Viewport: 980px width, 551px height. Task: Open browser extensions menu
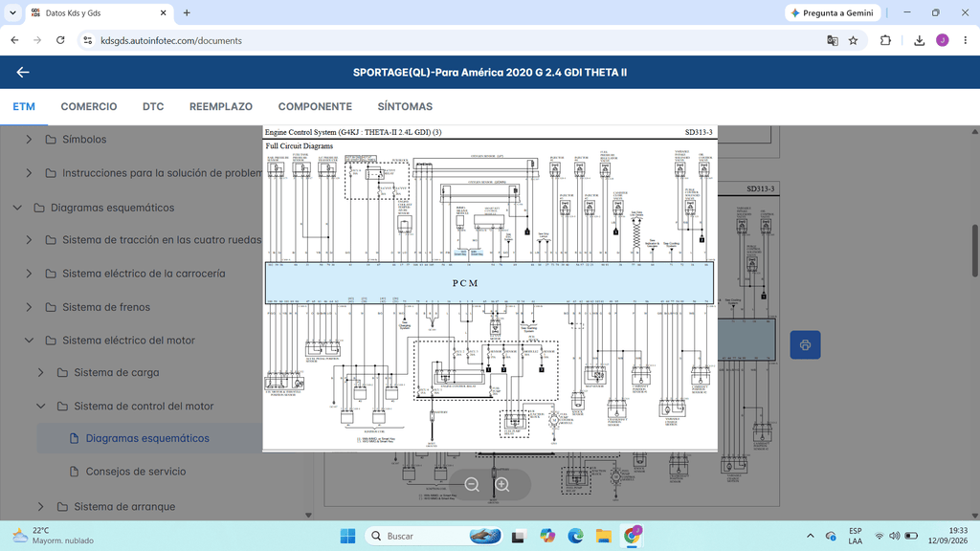pyautogui.click(x=885, y=40)
